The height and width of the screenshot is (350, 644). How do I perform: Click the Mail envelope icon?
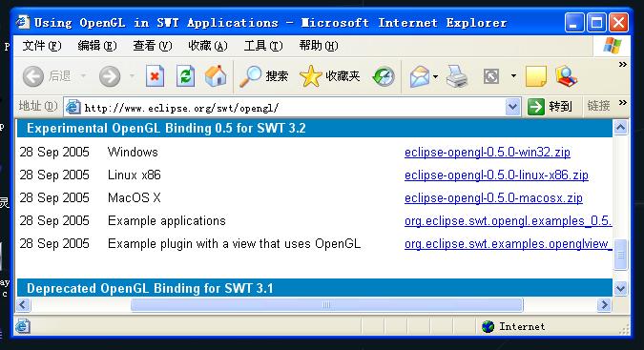(x=420, y=76)
